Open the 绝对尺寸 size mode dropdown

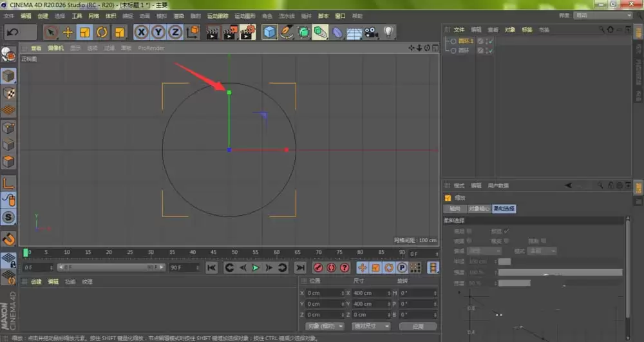371,326
